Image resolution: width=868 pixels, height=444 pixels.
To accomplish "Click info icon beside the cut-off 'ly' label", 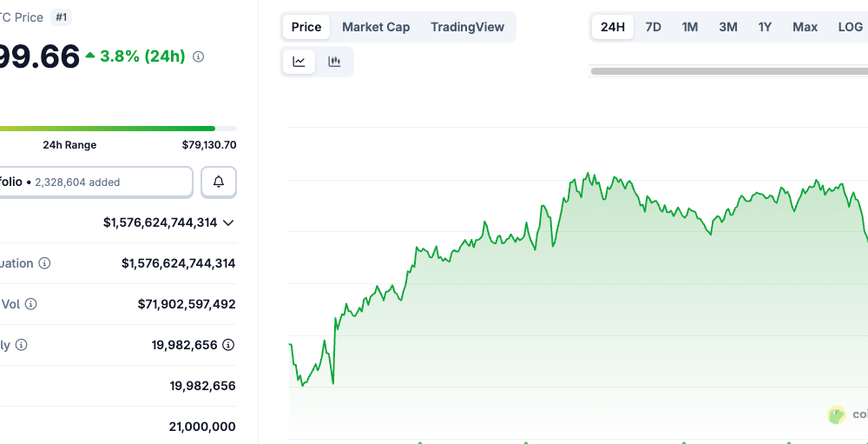I will (21, 345).
